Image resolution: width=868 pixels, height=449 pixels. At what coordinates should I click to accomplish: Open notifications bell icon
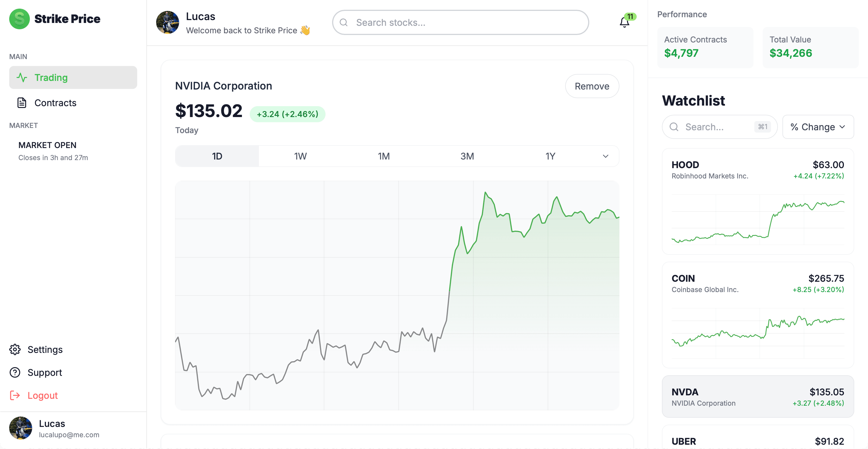click(624, 22)
